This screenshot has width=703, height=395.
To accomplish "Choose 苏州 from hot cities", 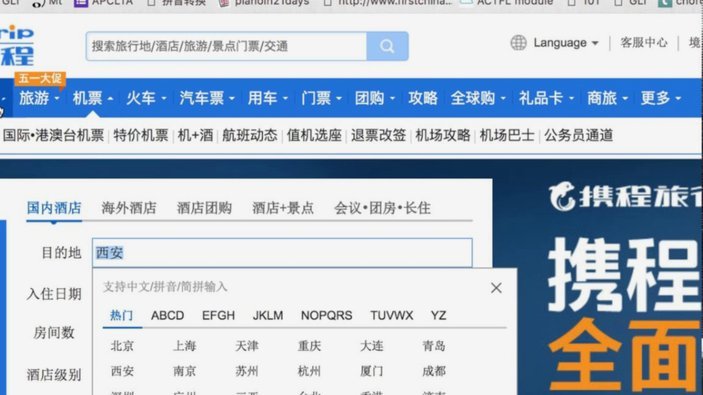I will [x=247, y=371].
